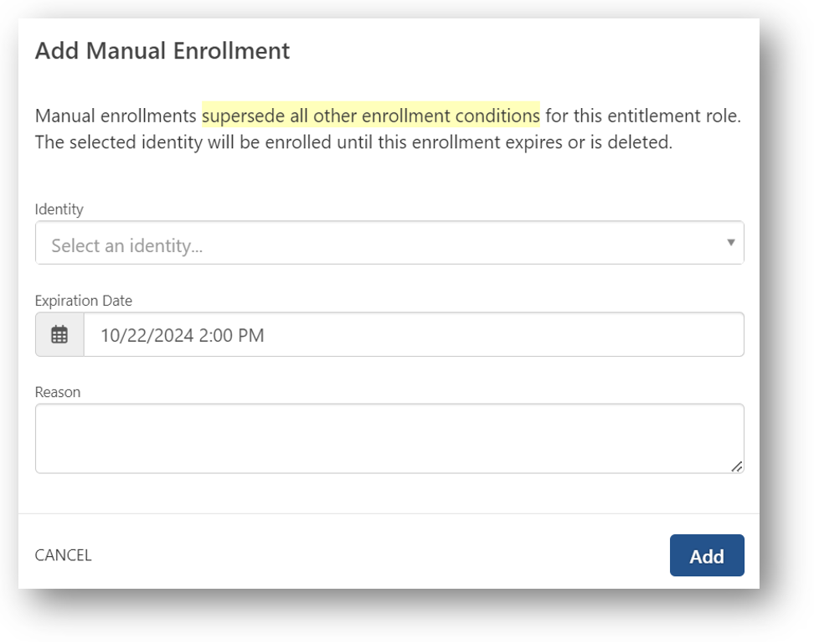Click the 'Add Manual Enrollment' dialog title
This screenshot has height=644, width=819.
(162, 51)
